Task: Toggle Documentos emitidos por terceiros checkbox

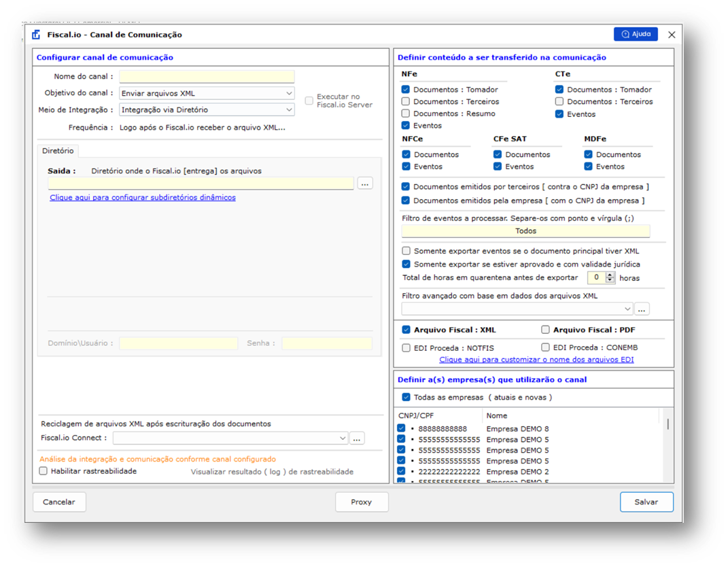Action: tap(406, 187)
